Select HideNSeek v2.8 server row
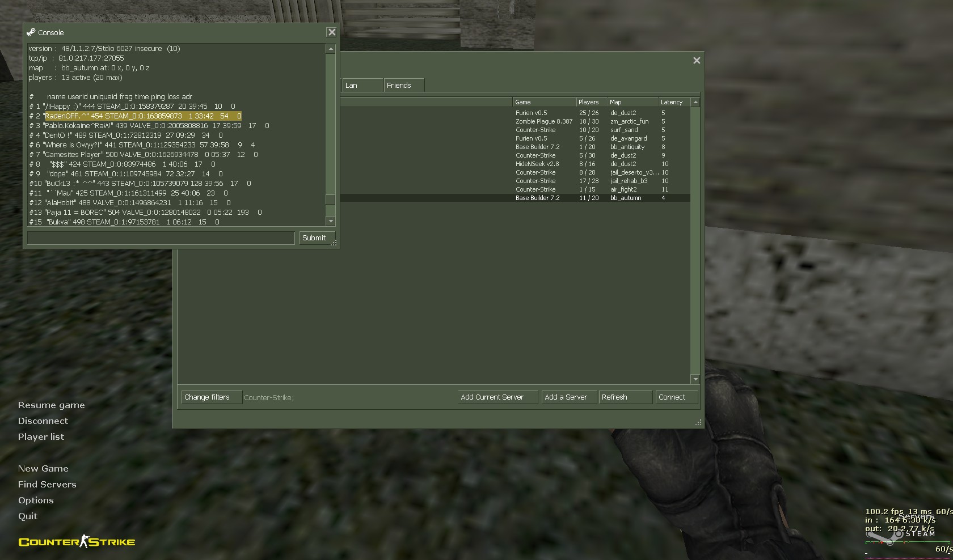Image resolution: width=953 pixels, height=560 pixels. [x=515, y=164]
